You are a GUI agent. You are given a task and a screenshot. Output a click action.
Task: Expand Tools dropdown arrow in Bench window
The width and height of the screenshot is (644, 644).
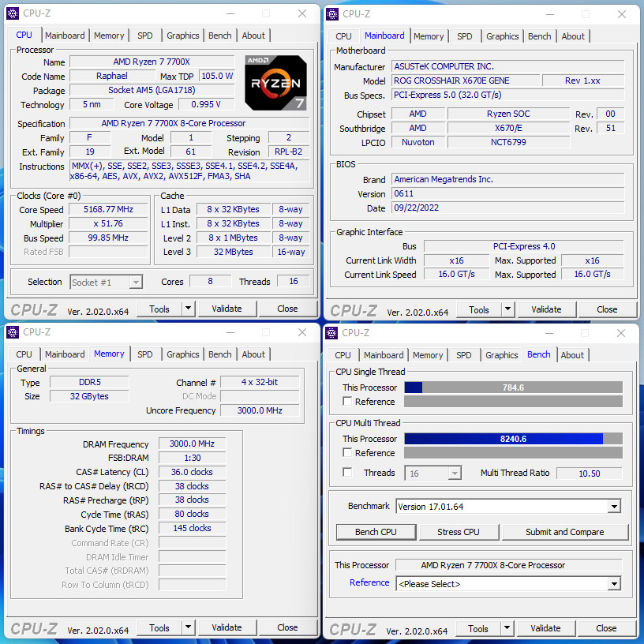pos(507,628)
